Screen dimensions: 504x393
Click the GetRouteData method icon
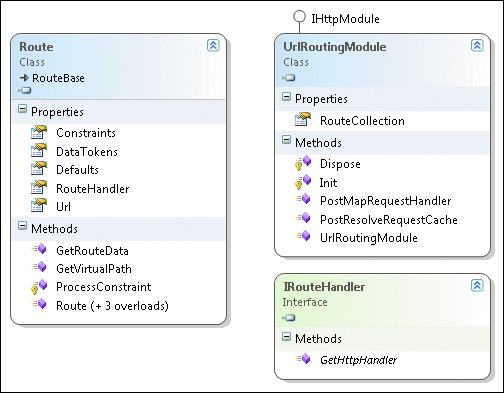pyautogui.click(x=39, y=249)
